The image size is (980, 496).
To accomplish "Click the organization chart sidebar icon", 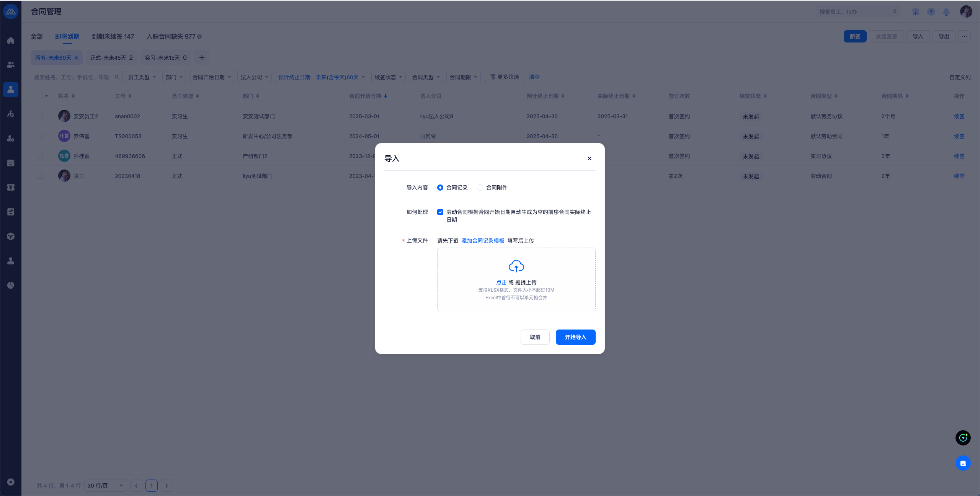I will coord(11,114).
